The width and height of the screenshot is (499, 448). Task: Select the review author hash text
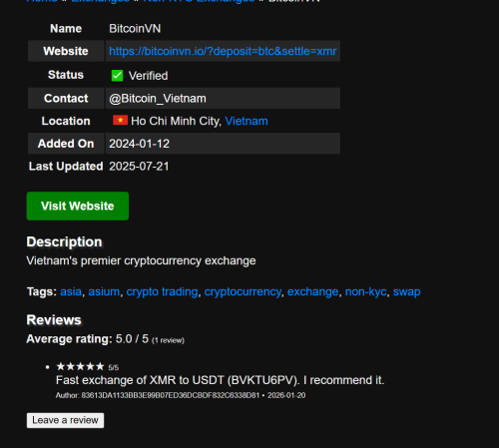click(x=171, y=395)
